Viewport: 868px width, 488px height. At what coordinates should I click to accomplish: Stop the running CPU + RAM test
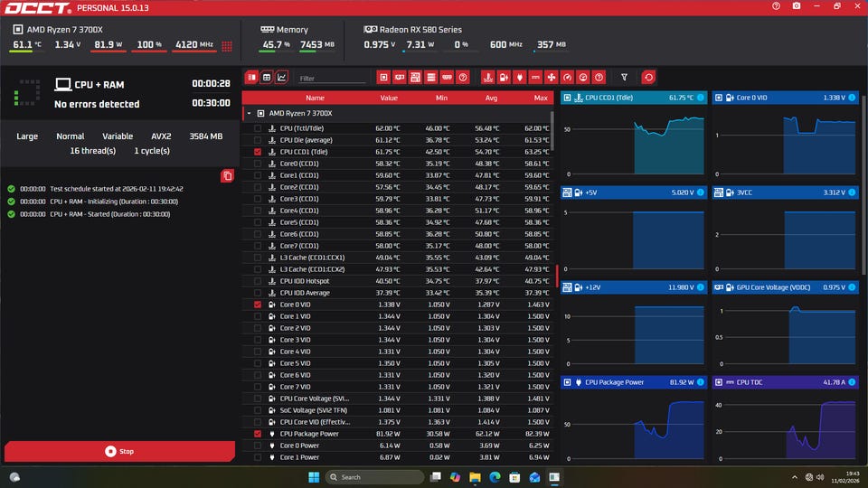click(x=119, y=452)
